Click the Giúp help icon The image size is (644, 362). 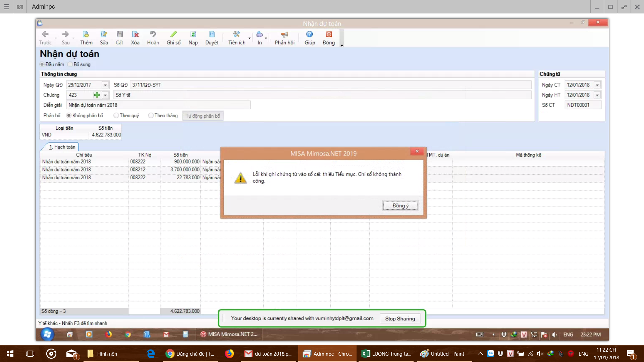tap(310, 35)
